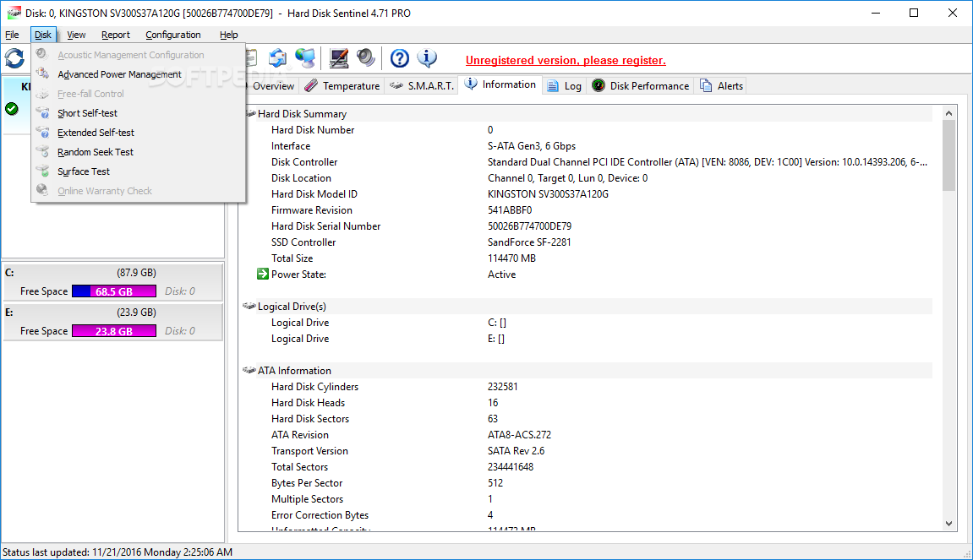This screenshot has height=560, width=973.
Task: Click the Advanced Power Management menu icon
Action: [x=43, y=73]
